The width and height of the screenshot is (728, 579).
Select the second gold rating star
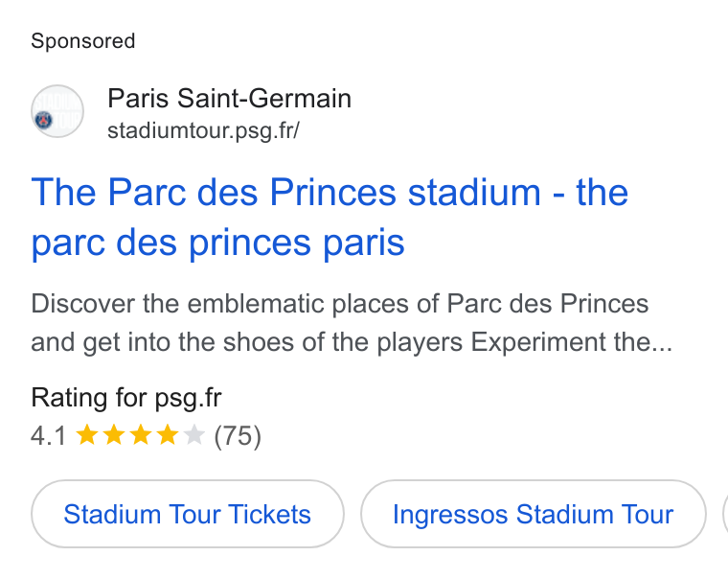[x=114, y=435]
